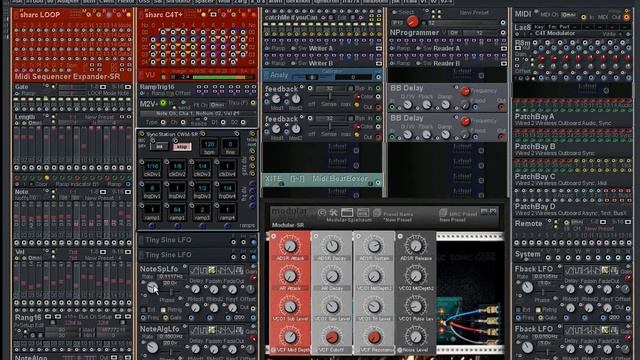This screenshot has width=640, height=360.
Task: Click the Preset Name icon in Modular header
Action: click(377, 213)
